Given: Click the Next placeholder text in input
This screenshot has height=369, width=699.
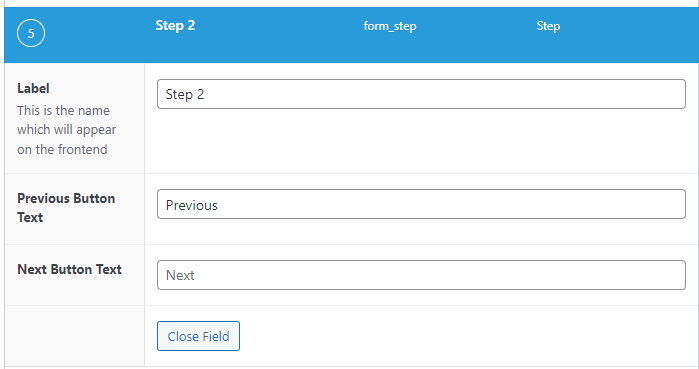Looking at the screenshot, I should coord(180,275).
